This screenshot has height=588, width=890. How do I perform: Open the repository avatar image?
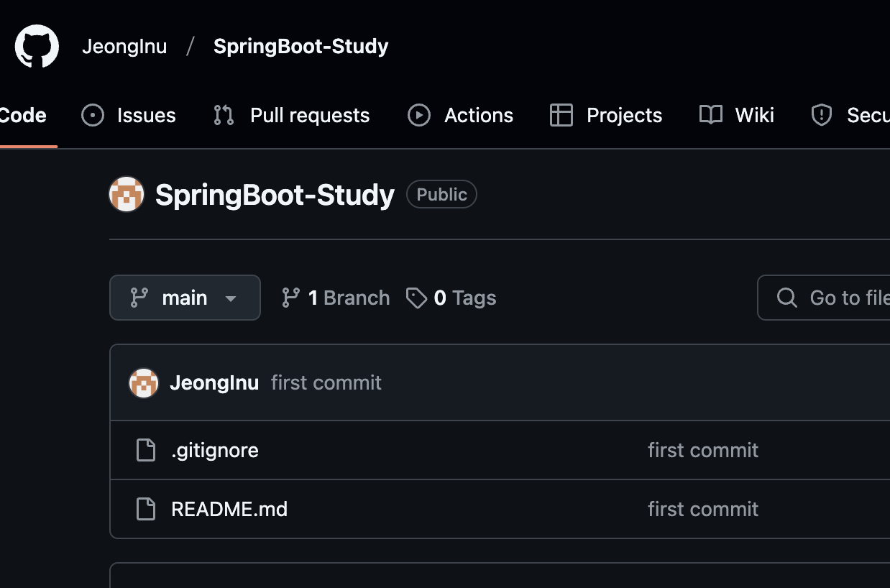click(127, 194)
